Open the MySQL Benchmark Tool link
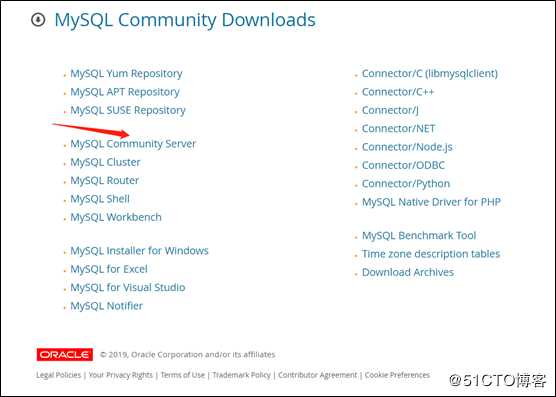Viewport: 556px width, 397px height. click(x=419, y=236)
